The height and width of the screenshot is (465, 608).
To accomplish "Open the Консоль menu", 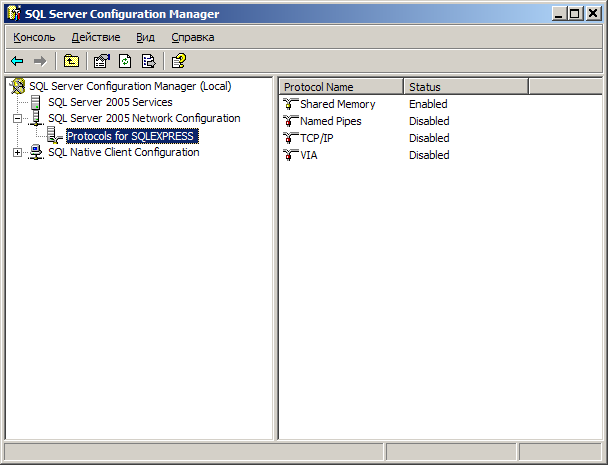I will click(34, 37).
